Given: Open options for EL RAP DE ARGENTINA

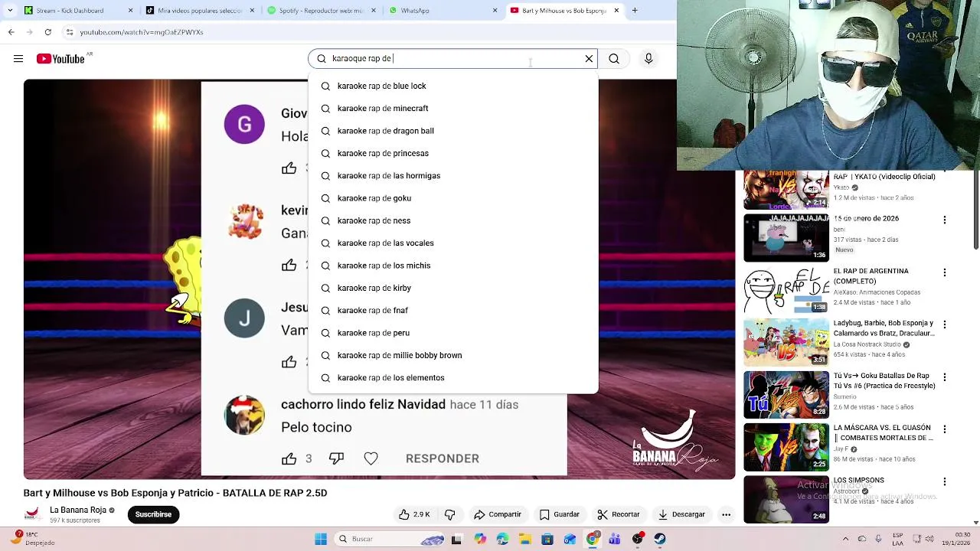Looking at the screenshot, I should [x=944, y=272].
